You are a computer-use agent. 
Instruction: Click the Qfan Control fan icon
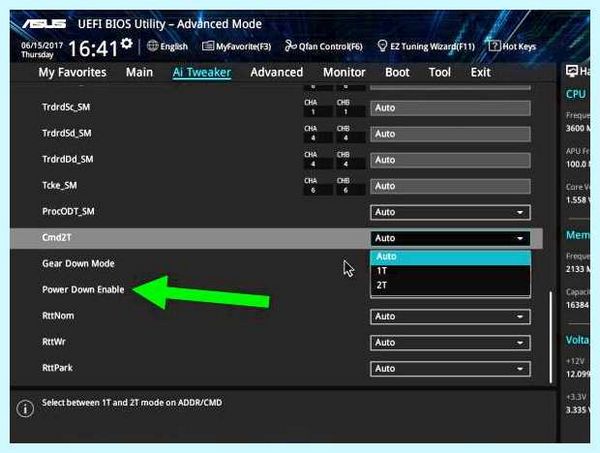tap(290, 46)
